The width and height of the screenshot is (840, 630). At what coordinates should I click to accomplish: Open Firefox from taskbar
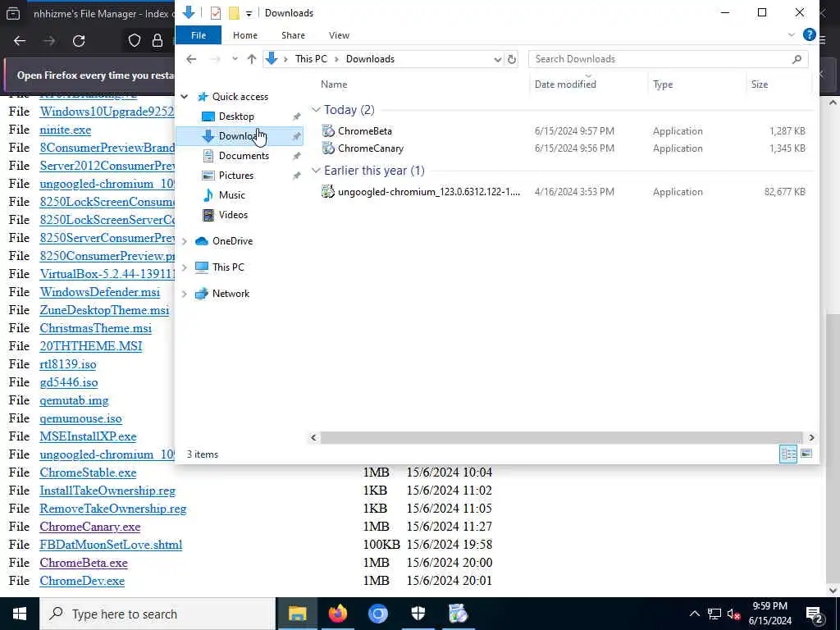pos(337,614)
